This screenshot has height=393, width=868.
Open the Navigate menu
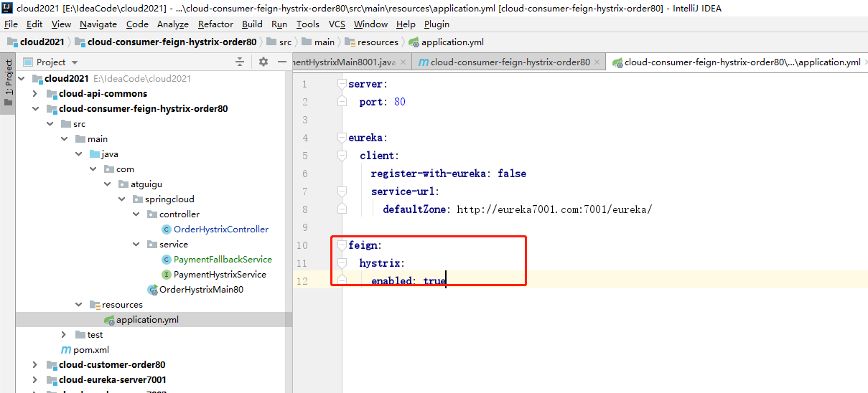[98, 24]
